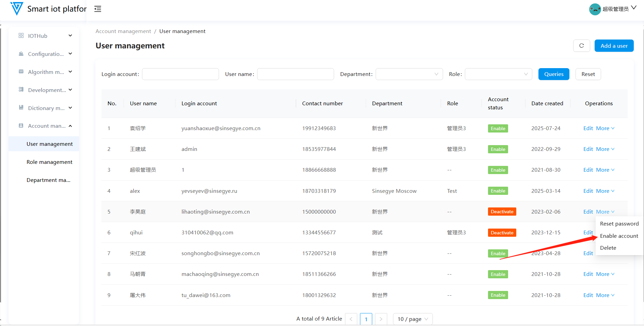Edit the user qihui
This screenshot has height=326, width=644.
tap(588, 233)
